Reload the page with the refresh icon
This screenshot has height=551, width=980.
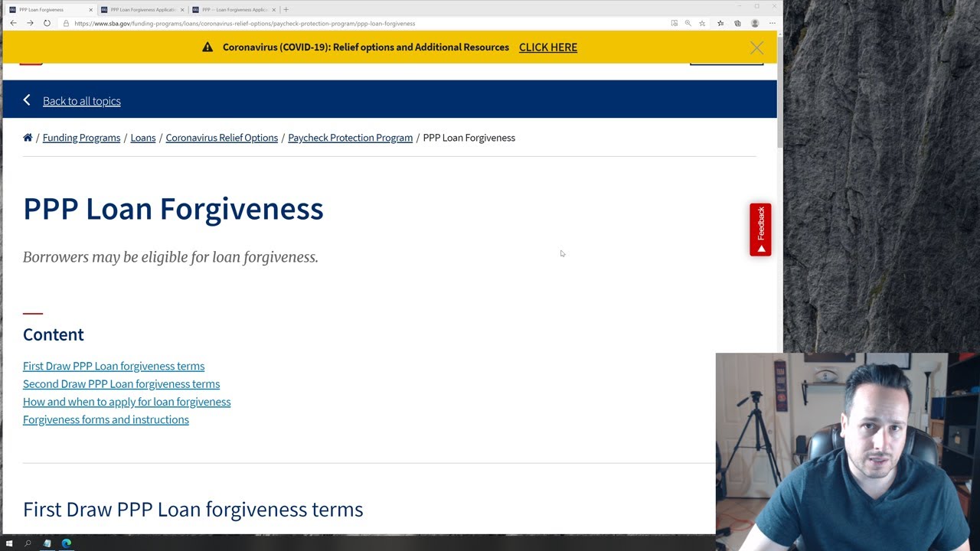(x=47, y=24)
